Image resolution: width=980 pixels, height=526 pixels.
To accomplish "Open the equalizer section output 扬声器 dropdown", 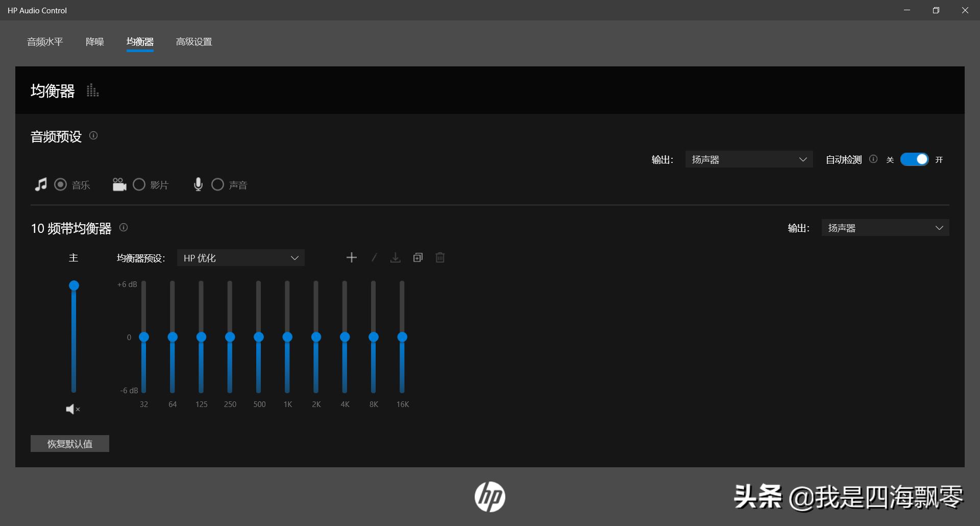I will tap(885, 228).
